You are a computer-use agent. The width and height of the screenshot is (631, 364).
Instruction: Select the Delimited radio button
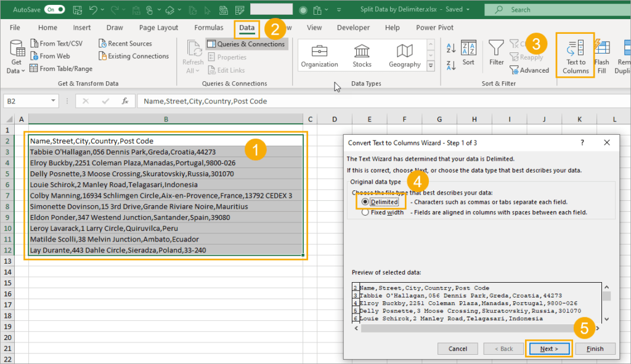[x=365, y=202]
